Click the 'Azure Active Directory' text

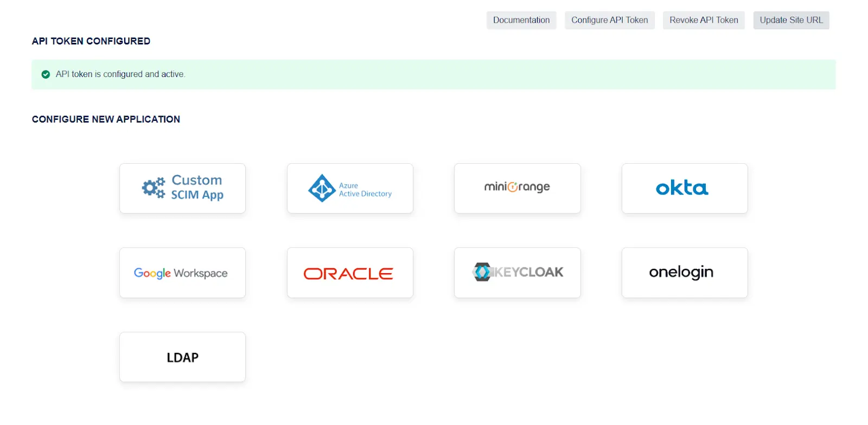click(x=365, y=190)
